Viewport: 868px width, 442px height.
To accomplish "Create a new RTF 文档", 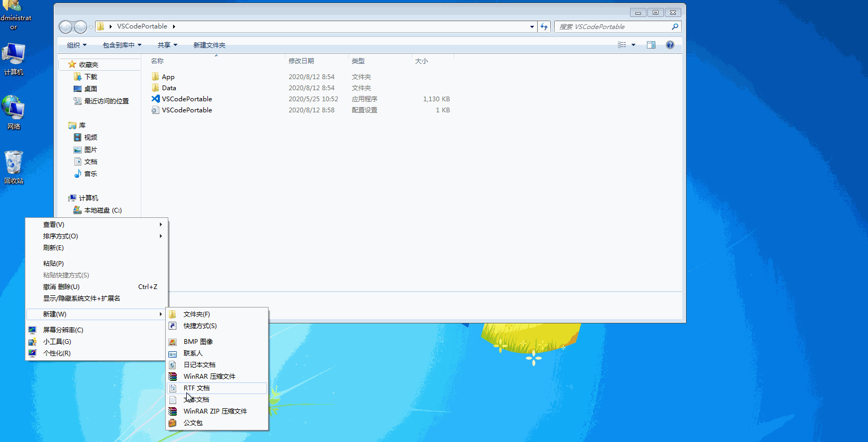I will (x=217, y=388).
